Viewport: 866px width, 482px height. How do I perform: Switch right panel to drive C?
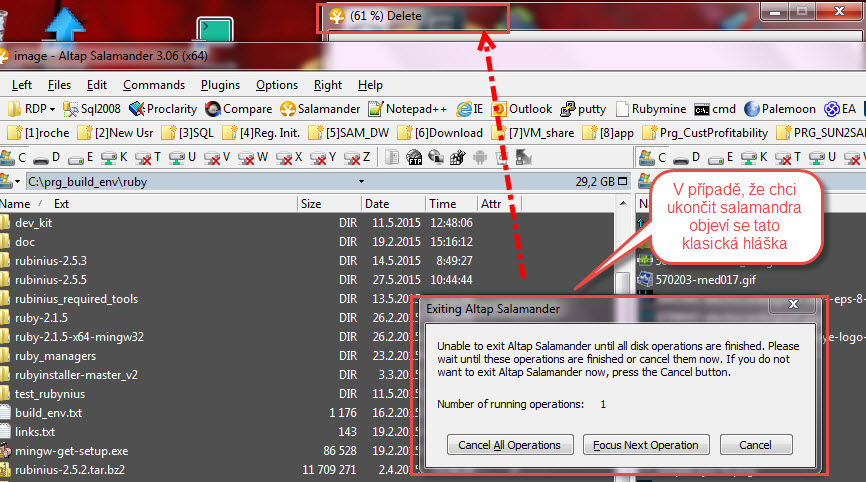point(652,157)
